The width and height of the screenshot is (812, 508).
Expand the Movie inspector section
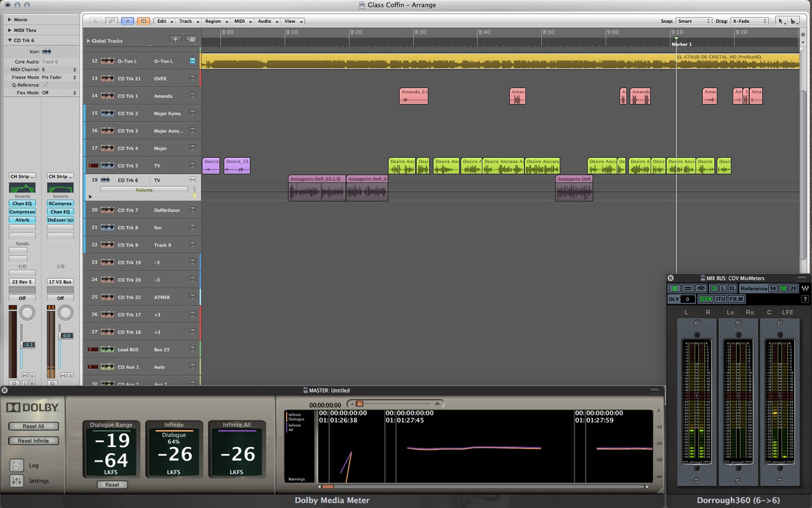10,20
